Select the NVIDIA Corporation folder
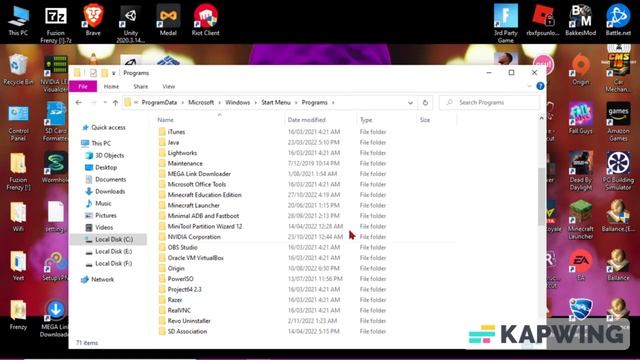 click(x=306, y=237)
